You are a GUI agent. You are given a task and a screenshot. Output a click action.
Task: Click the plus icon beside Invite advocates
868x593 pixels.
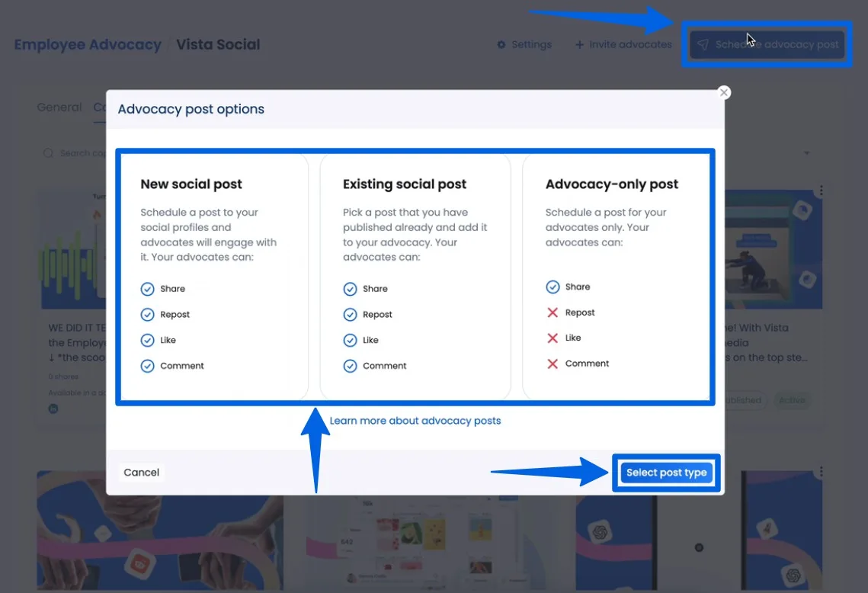pos(581,44)
